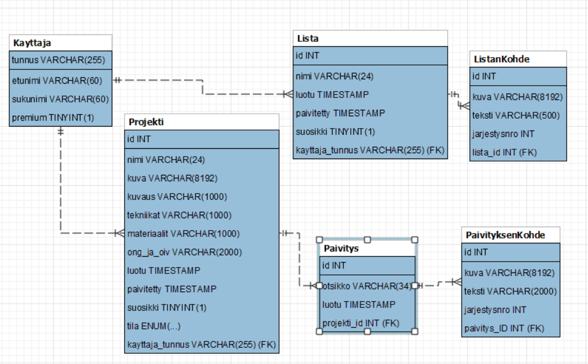The width and height of the screenshot is (588, 364).
Task: Click the kayttaja_tunnus foreign key in Lista
Action: pos(370,150)
